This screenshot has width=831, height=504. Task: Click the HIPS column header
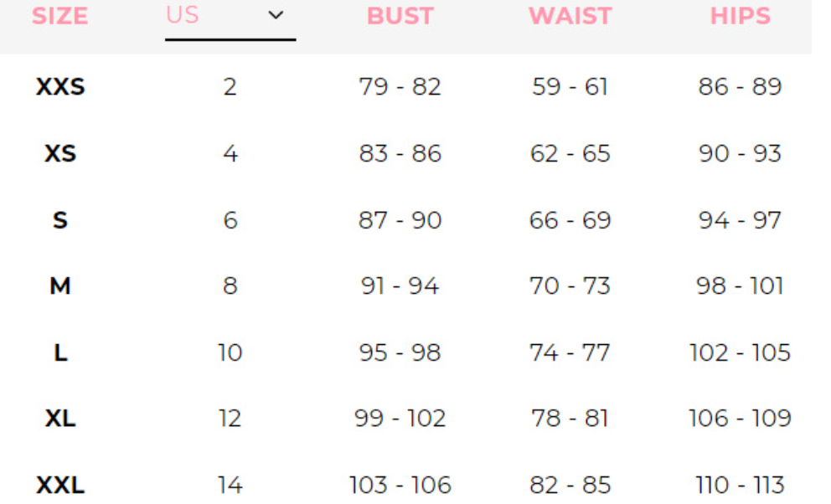pos(740,17)
